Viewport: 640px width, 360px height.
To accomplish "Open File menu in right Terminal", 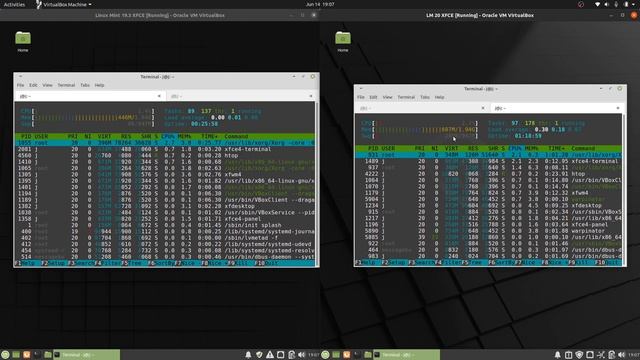I will pyautogui.click(x=361, y=97).
